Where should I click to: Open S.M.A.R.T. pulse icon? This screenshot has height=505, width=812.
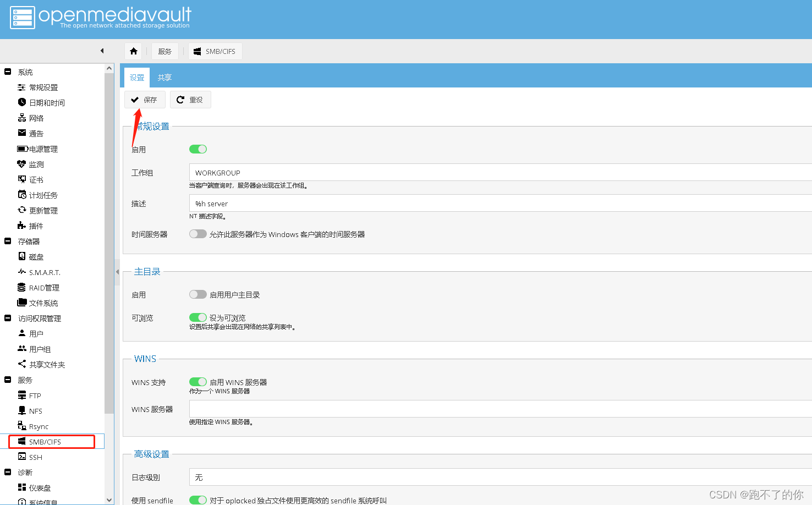click(x=22, y=272)
